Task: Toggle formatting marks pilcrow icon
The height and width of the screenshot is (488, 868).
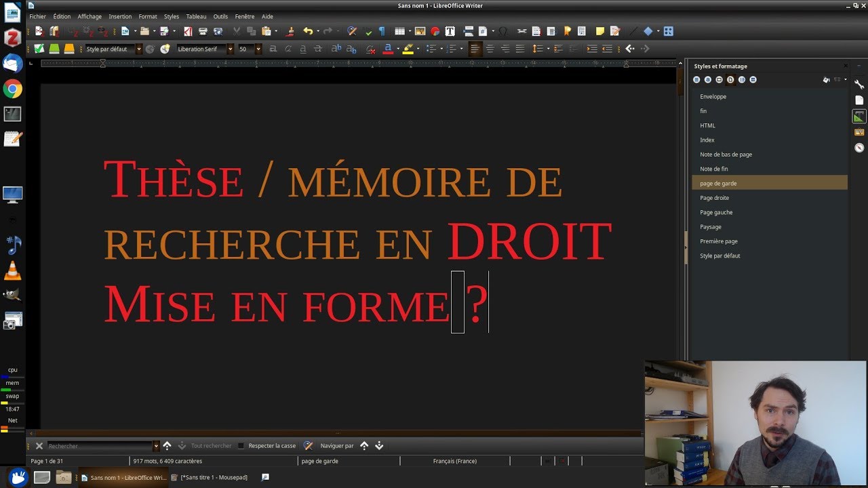Action: (x=382, y=31)
